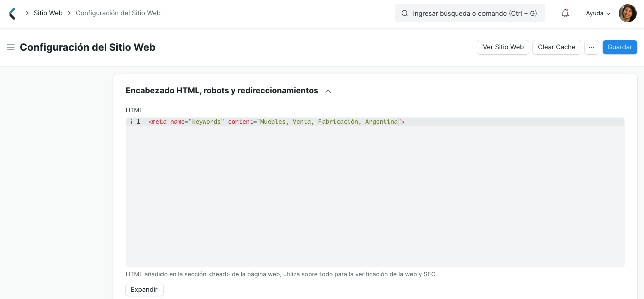Click the Encabezado HTML section heading

pyautogui.click(x=222, y=91)
